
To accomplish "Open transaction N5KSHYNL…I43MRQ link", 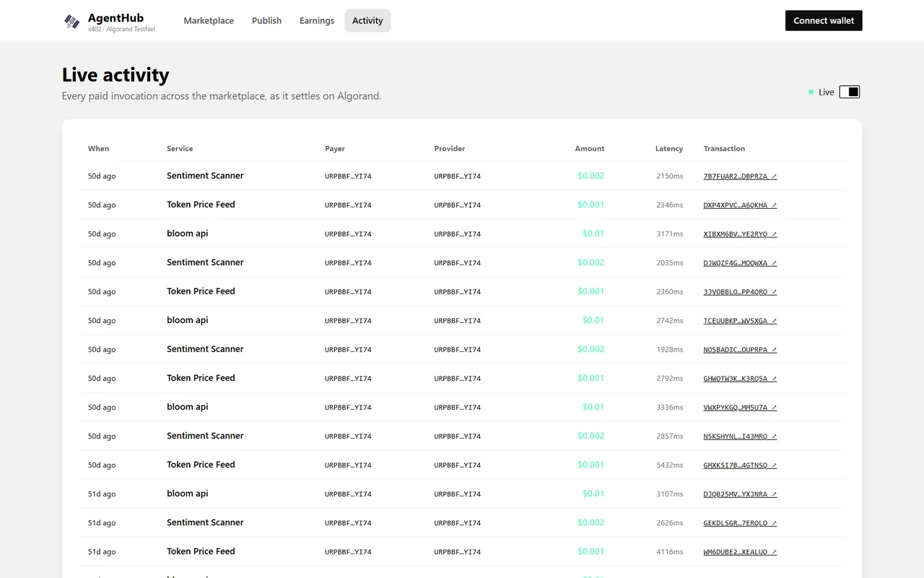I will [740, 436].
